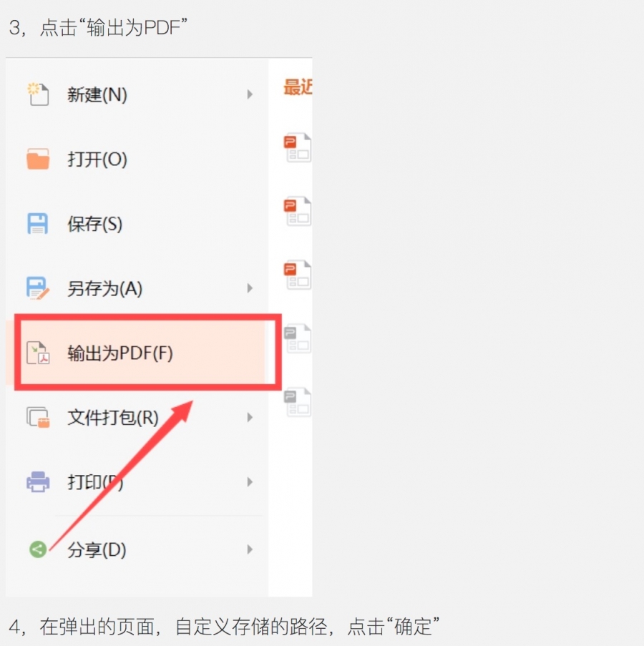Click the orange Open folder icon

pyautogui.click(x=38, y=159)
